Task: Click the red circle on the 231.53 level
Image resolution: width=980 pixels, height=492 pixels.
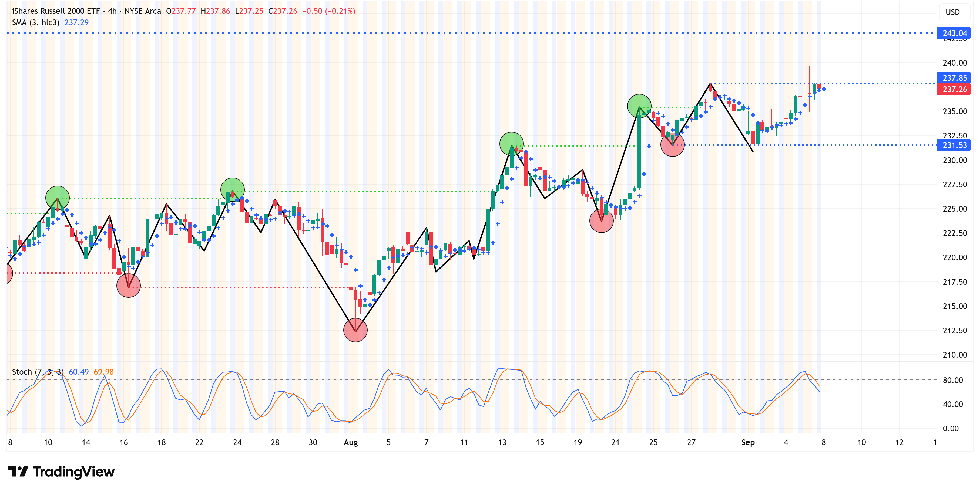Action: pos(672,145)
